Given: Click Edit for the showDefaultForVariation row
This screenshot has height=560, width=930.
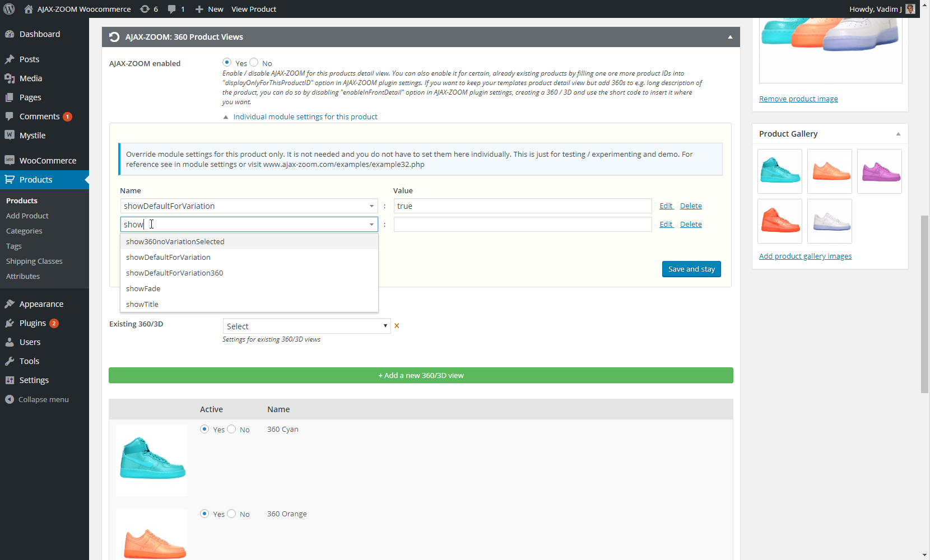Looking at the screenshot, I should point(666,206).
